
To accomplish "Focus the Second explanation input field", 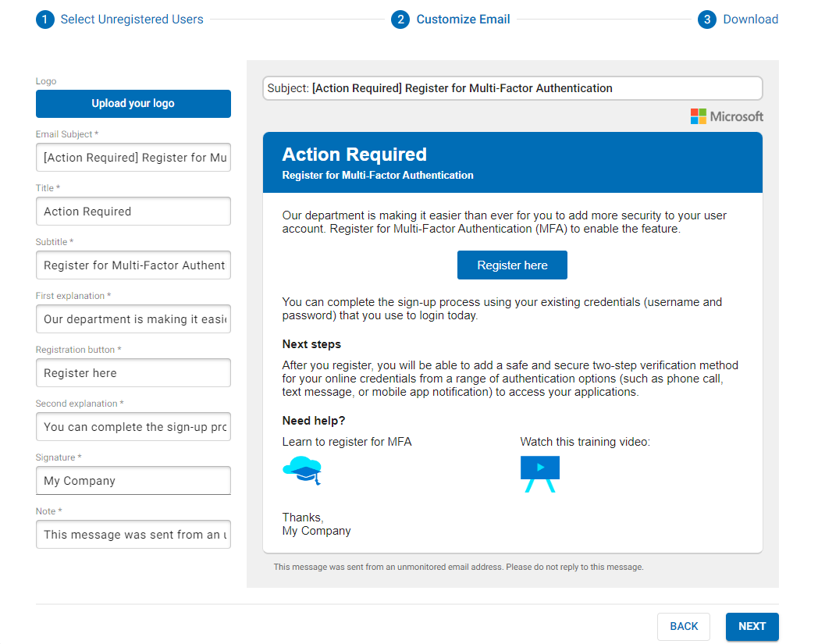I will point(133,426).
